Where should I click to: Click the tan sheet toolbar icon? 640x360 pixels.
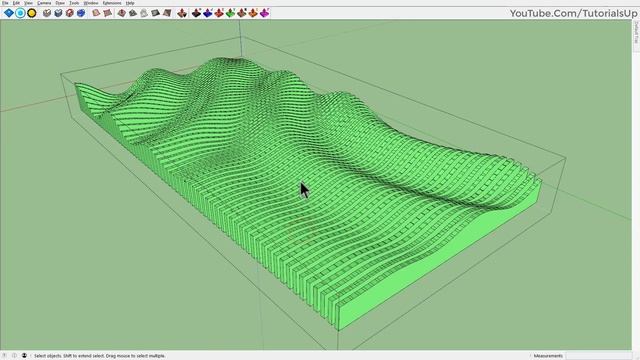[x=96, y=13]
